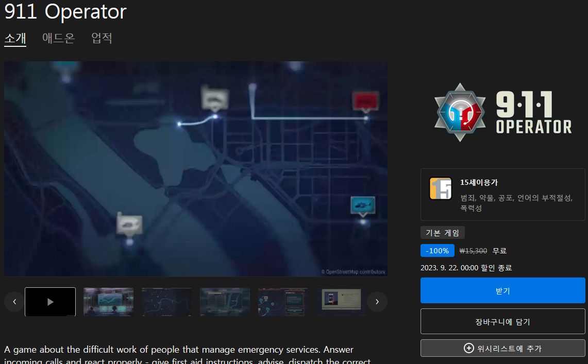Click the rating descriptors 범죄, 약물 text
The height and width of the screenshot is (364, 588).
click(x=516, y=203)
